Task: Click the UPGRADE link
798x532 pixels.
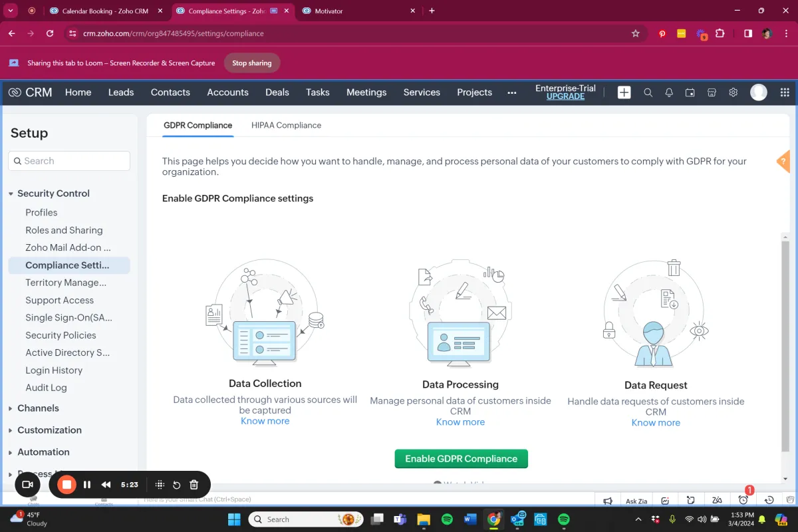Action: coord(565,96)
